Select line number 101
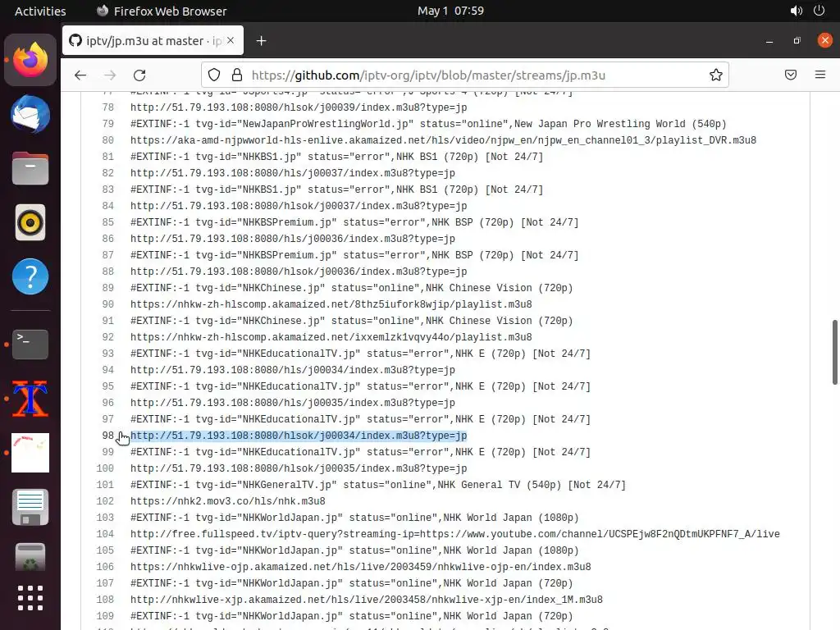 pos(105,485)
